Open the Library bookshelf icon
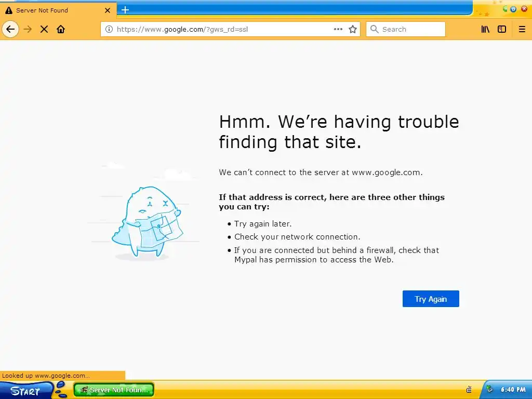The height and width of the screenshot is (399, 532). (x=486, y=29)
